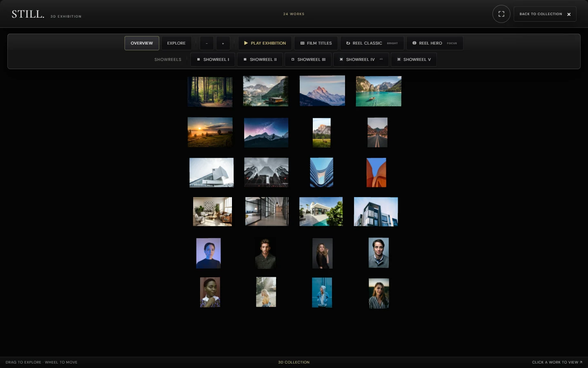
Task: Click the STILL. logo
Action: (x=28, y=14)
